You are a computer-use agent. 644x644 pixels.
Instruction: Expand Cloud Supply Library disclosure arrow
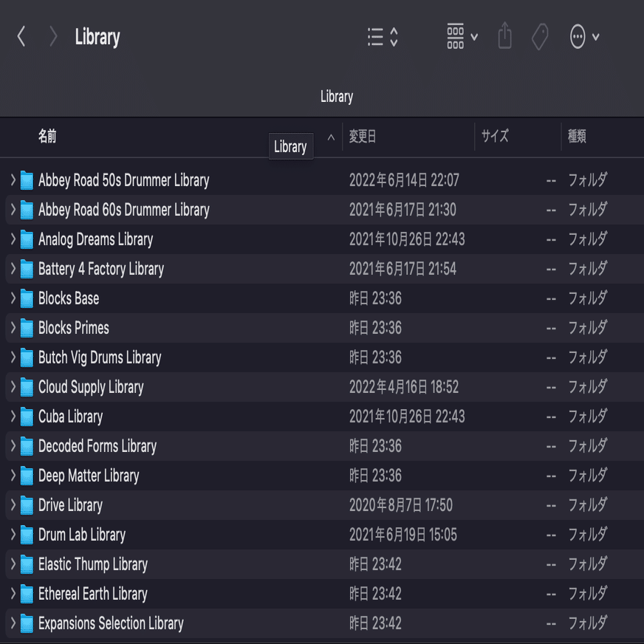pos(13,387)
